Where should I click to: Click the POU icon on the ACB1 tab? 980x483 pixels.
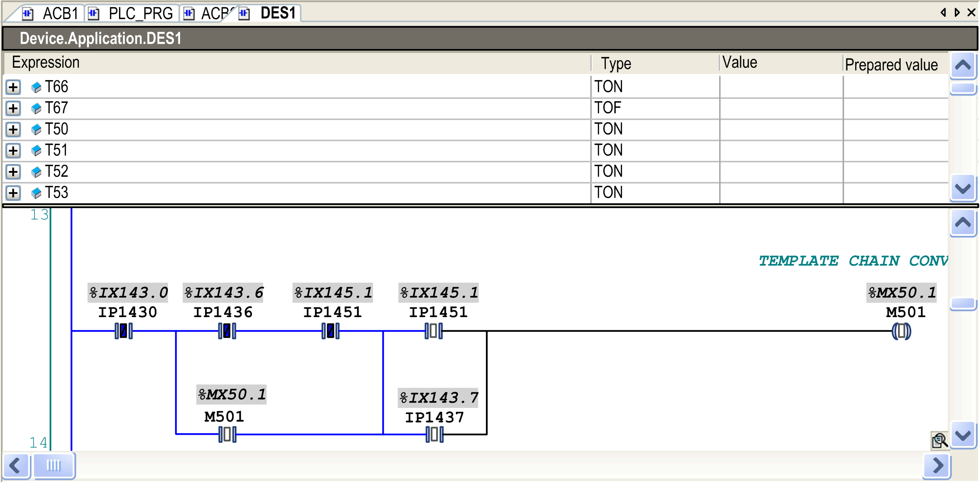click(27, 13)
